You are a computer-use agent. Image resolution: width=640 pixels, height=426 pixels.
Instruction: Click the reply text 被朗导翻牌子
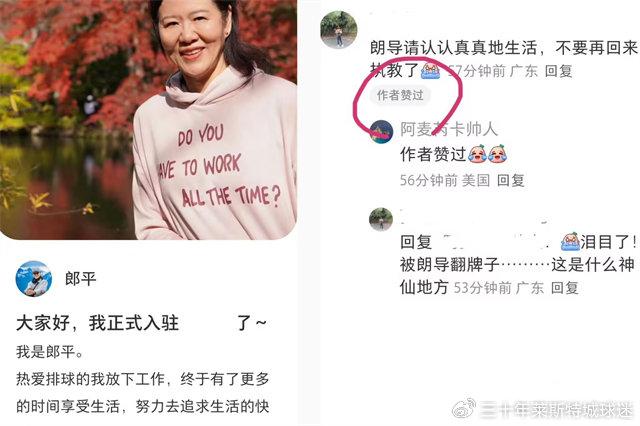(450, 265)
